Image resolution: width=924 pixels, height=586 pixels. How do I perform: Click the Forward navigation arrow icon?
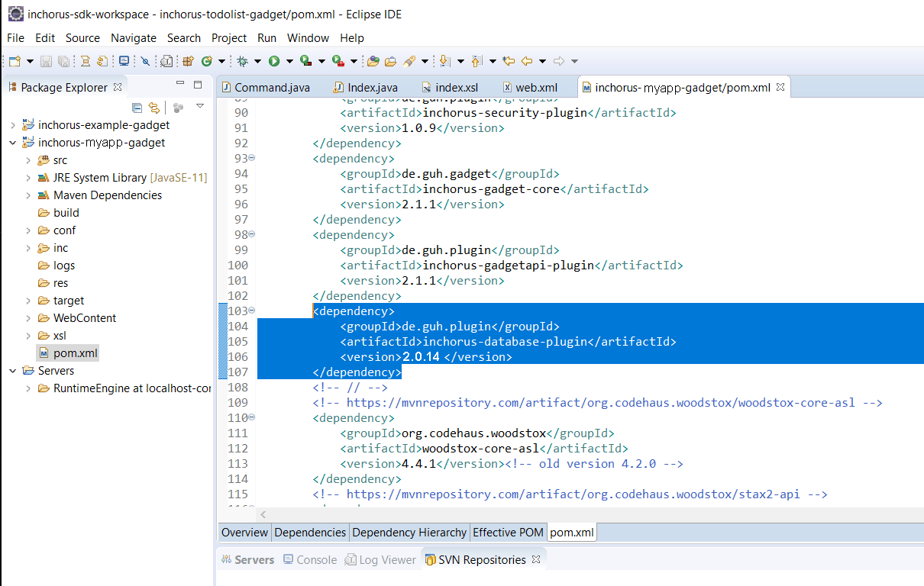559,61
